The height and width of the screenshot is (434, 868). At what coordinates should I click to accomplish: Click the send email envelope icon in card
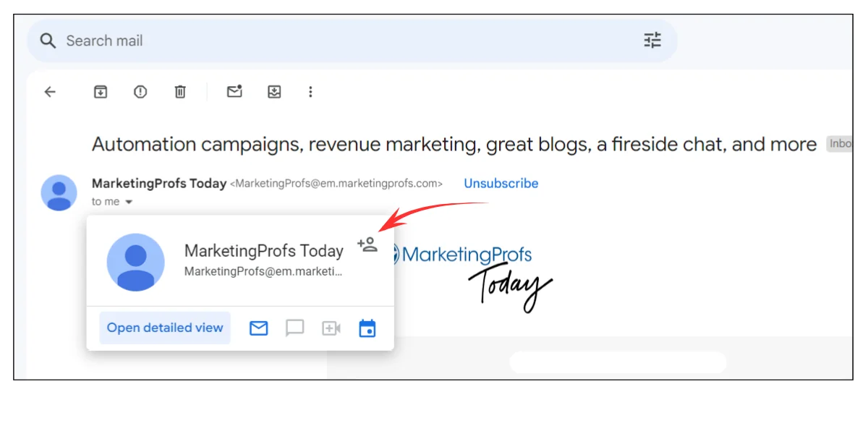coord(259,328)
